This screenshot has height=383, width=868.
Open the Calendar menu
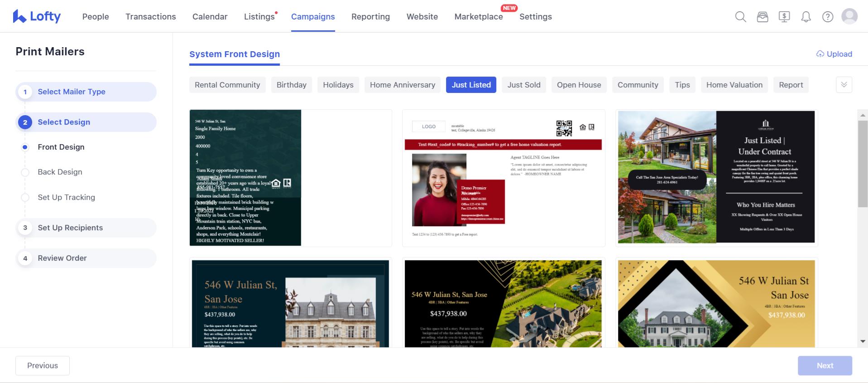coord(210,17)
